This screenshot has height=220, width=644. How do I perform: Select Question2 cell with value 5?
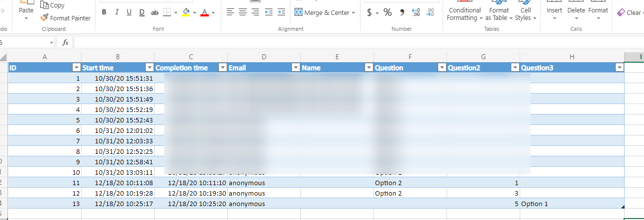point(483,204)
